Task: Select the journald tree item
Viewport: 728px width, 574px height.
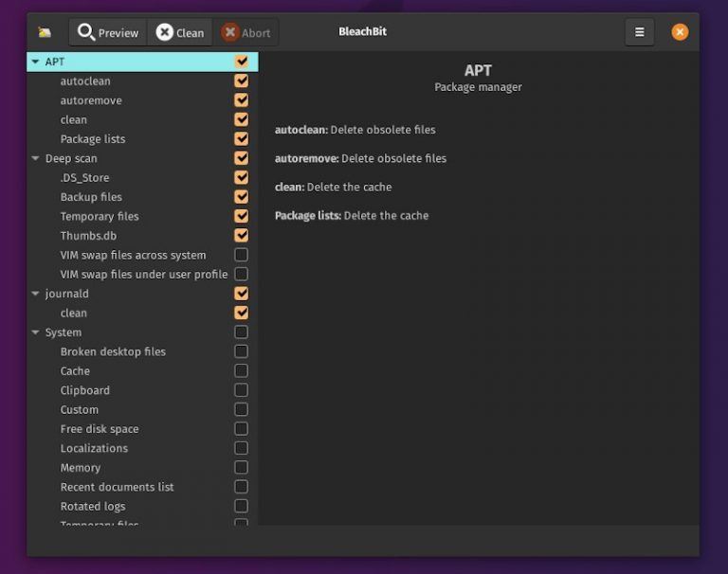Action: click(x=67, y=294)
